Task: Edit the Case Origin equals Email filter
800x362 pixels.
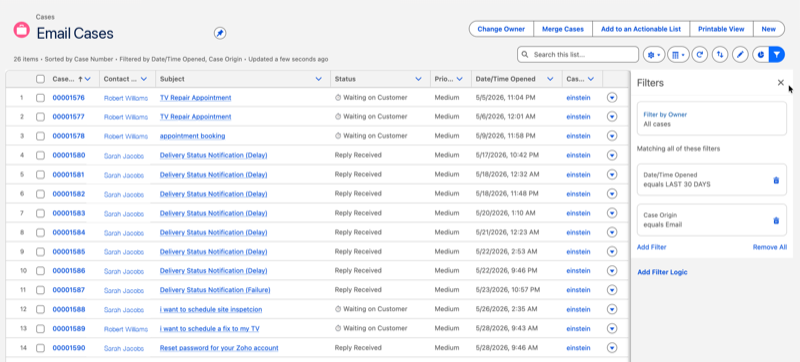Action: [712, 220]
